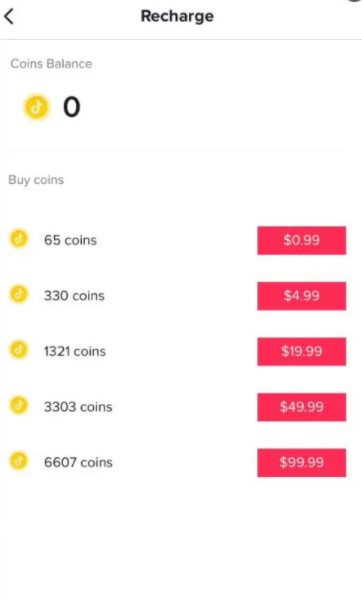Tap the coin icon beside 1321 coins
Image resolution: width=362 pixels, height=599 pixels.
coord(19,350)
